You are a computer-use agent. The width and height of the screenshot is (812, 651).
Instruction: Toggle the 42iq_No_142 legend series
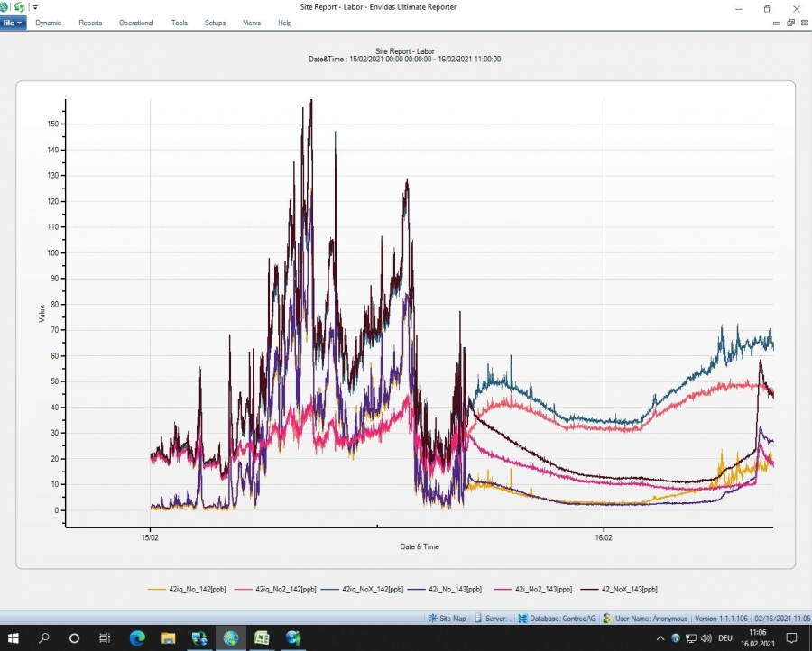click(189, 589)
